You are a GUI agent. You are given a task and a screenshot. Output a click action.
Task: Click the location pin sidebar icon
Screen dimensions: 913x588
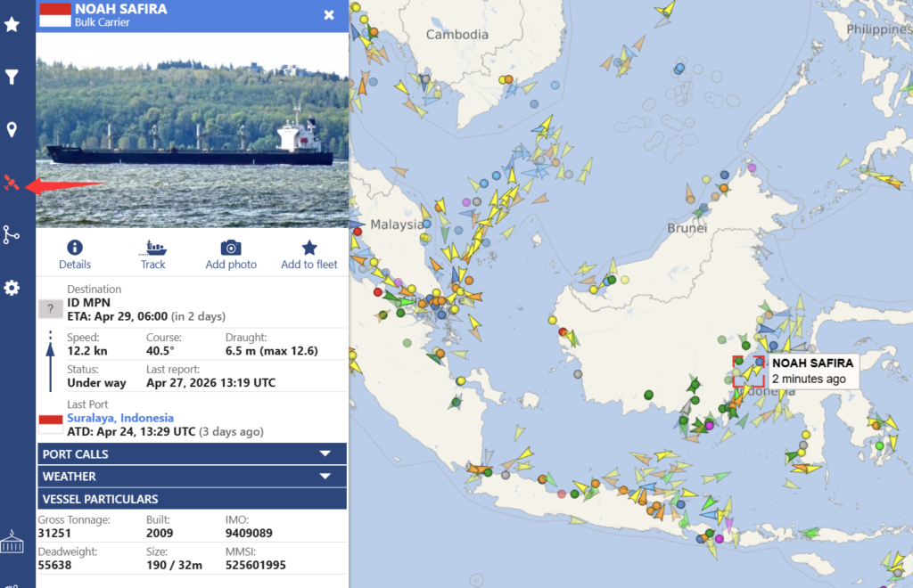coord(12,131)
